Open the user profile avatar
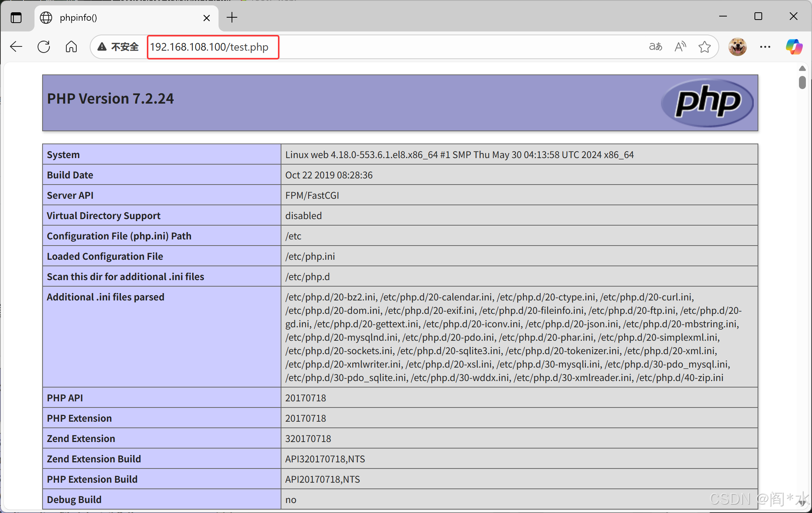Viewport: 812px width, 513px height. (x=737, y=47)
